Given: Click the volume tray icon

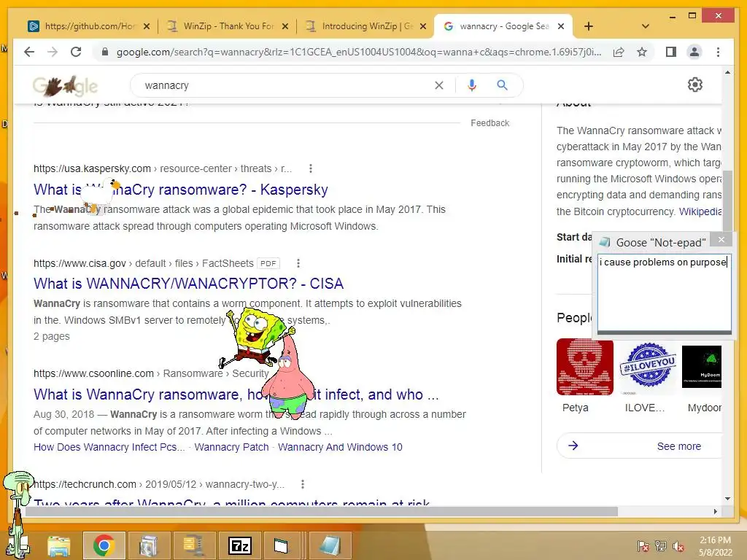Looking at the screenshot, I should coord(678,546).
